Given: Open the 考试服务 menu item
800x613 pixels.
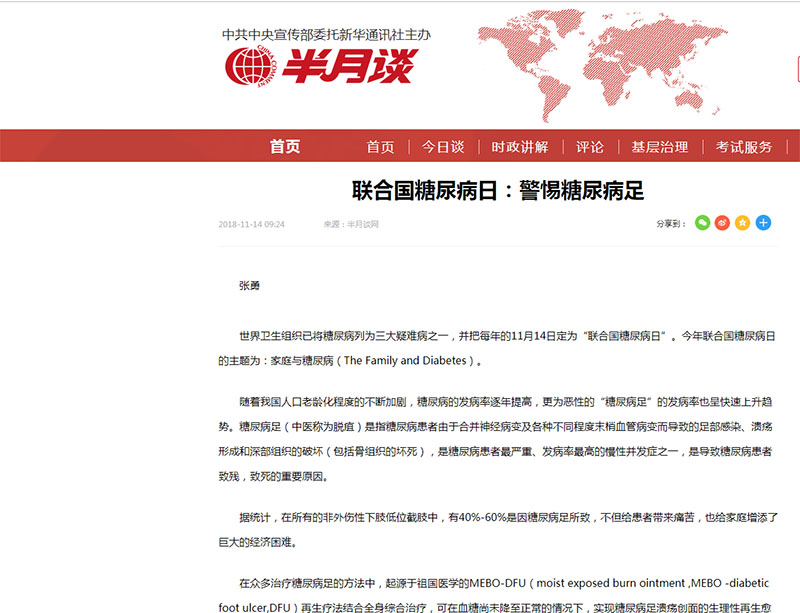Looking at the screenshot, I should (x=744, y=147).
